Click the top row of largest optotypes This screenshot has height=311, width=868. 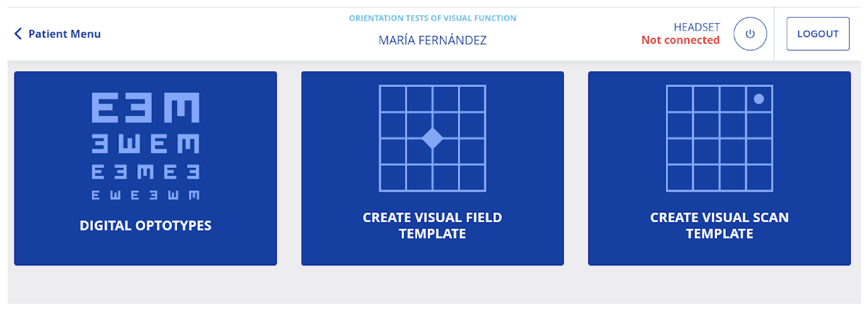pyautogui.click(x=145, y=108)
